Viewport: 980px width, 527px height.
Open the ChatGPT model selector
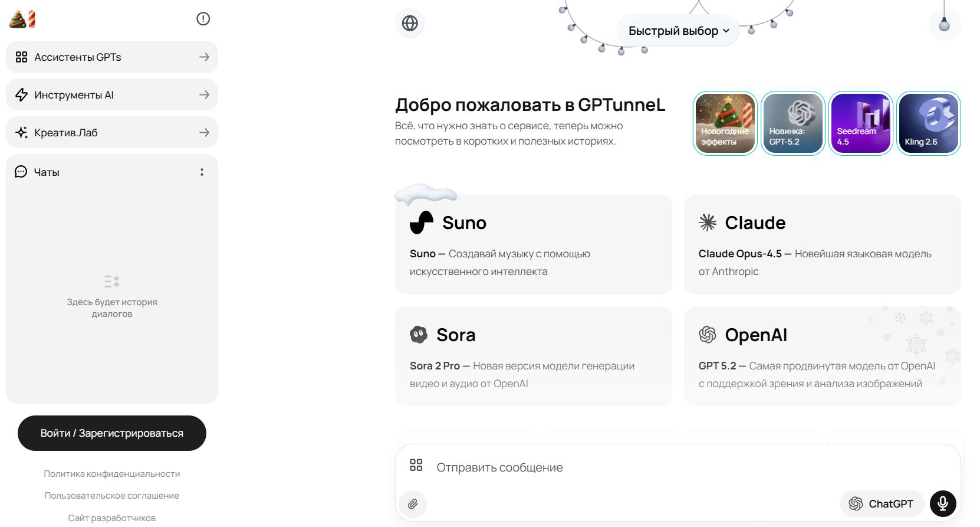(x=882, y=503)
